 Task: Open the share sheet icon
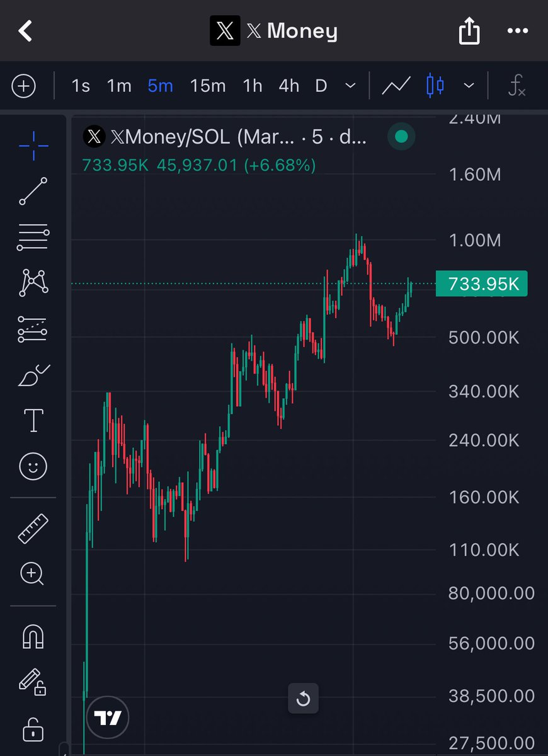pyautogui.click(x=469, y=30)
